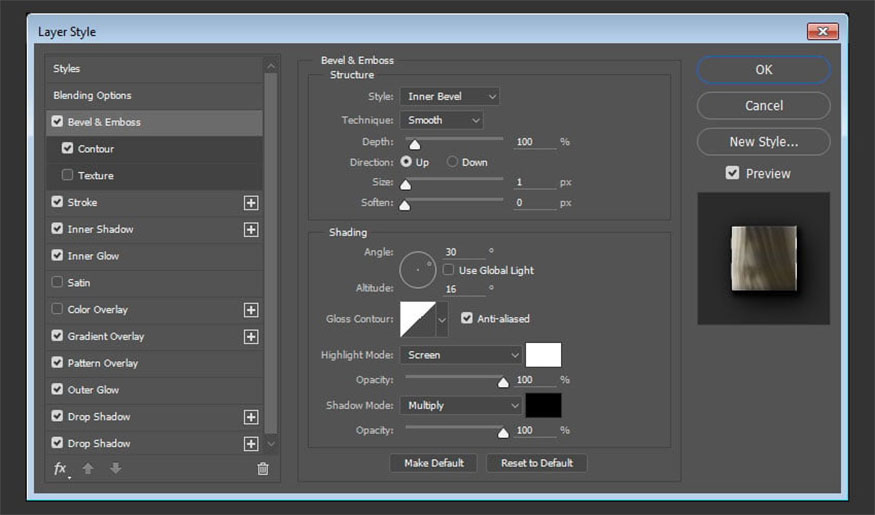This screenshot has width=875, height=515.
Task: Add Gradient Overlay copy via plus icon
Action: (x=251, y=337)
